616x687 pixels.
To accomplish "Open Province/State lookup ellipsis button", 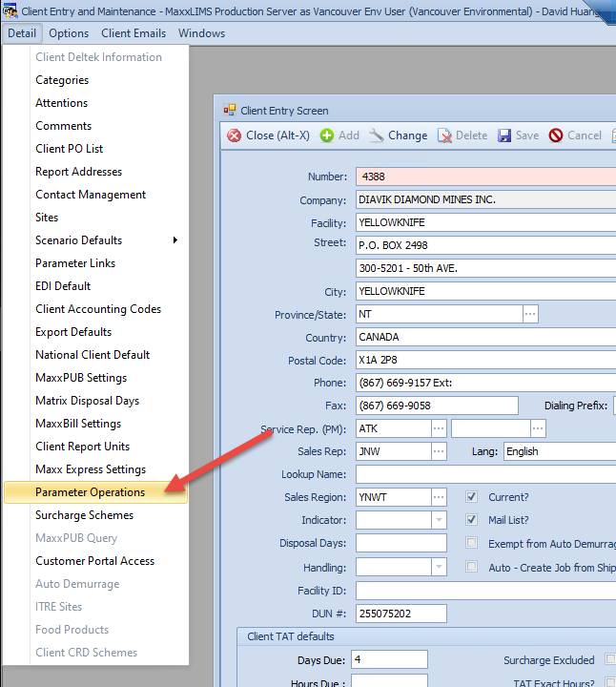I will pos(530,314).
